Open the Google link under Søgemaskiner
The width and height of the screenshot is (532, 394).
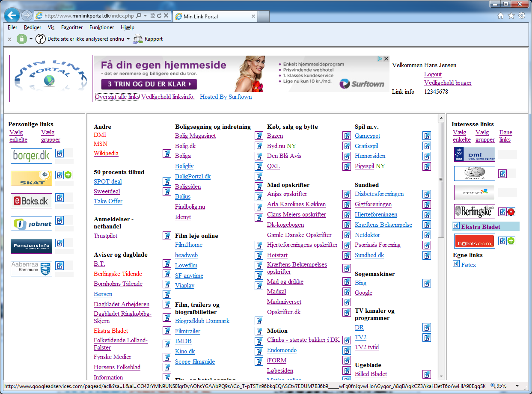(x=363, y=293)
